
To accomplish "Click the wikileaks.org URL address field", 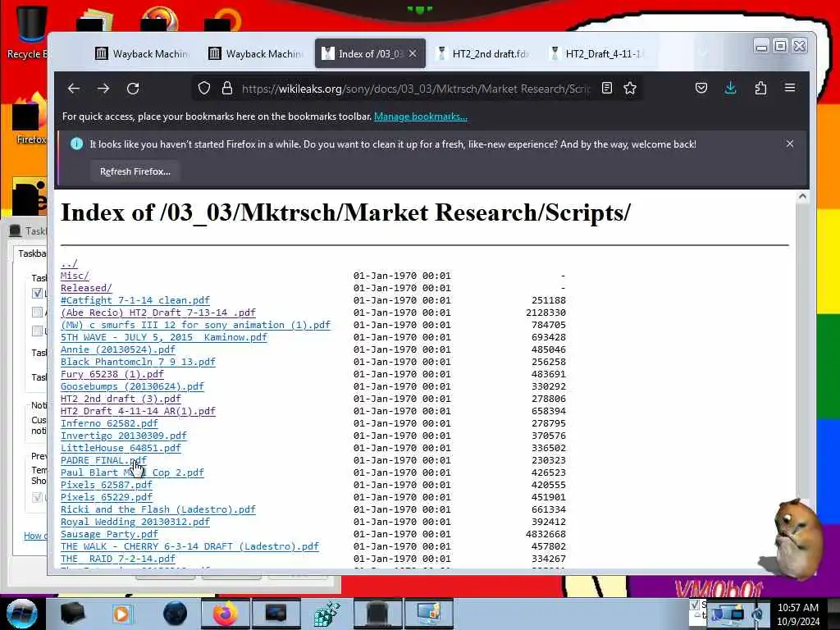I will (x=415, y=89).
